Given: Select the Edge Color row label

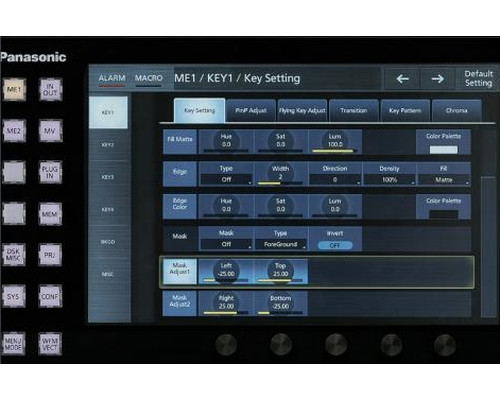Looking at the screenshot, I should click(x=180, y=206).
